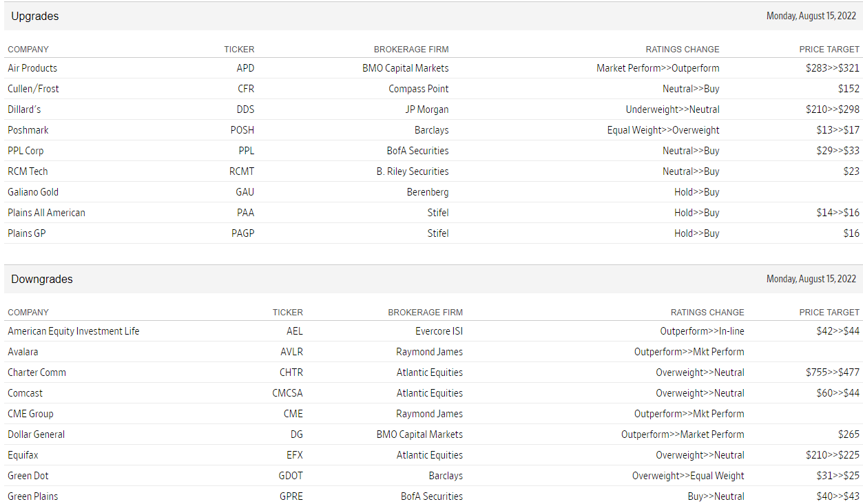Click the DDS ticker symbol
The image size is (863, 504).
pyautogui.click(x=245, y=109)
